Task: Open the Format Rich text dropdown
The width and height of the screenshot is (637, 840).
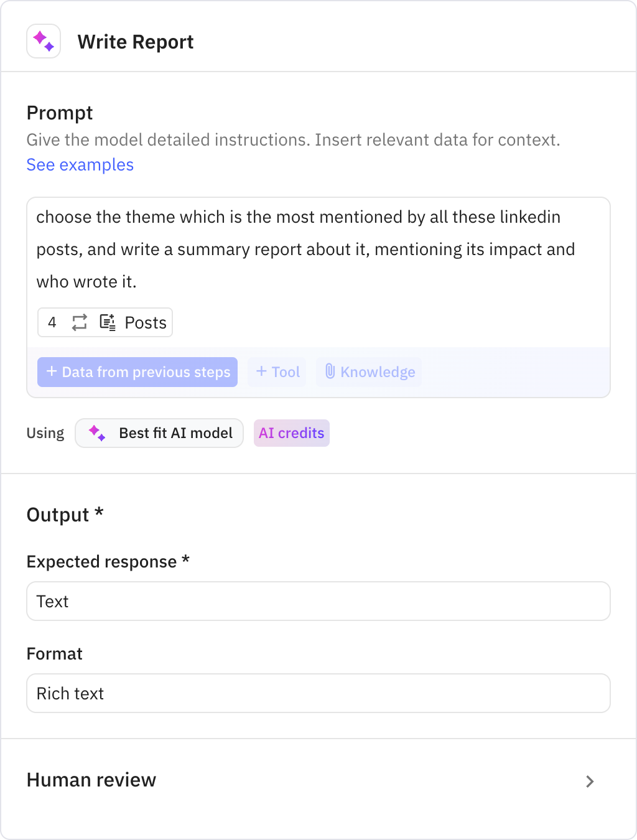Action: pos(318,693)
